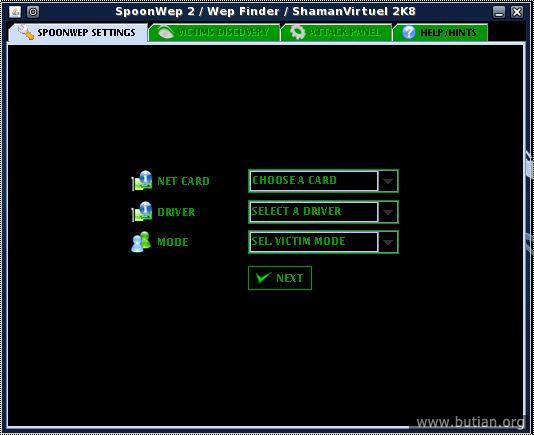Expand the Choose A Card dropdown arrow
534x435 pixels.
(388, 181)
